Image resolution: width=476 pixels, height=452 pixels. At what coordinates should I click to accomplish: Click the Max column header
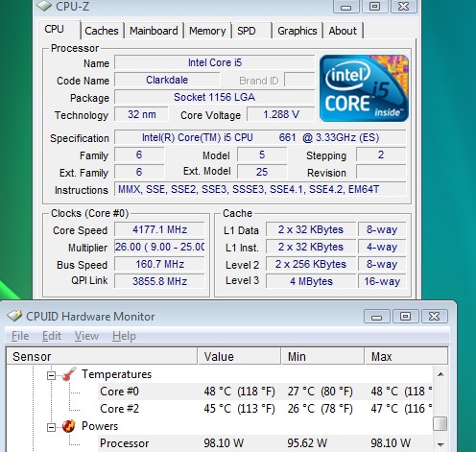[406, 356]
